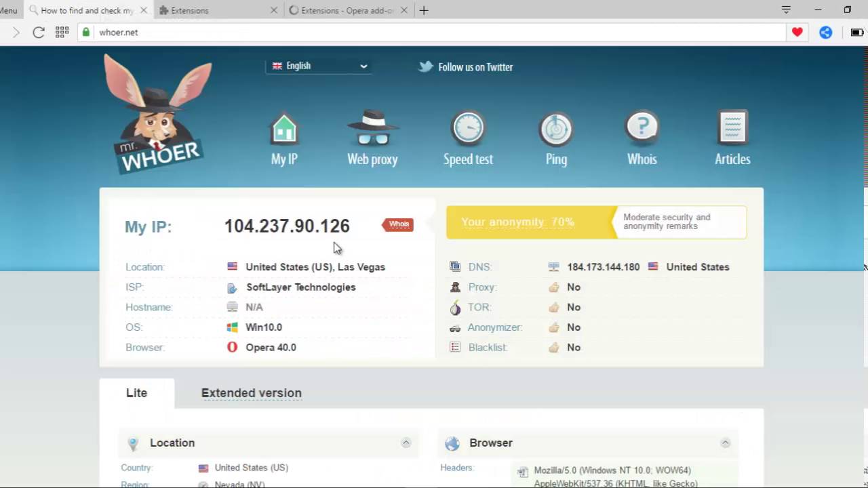This screenshot has width=868, height=488.
Task: Click the Ping text link
Action: pyautogui.click(x=556, y=159)
